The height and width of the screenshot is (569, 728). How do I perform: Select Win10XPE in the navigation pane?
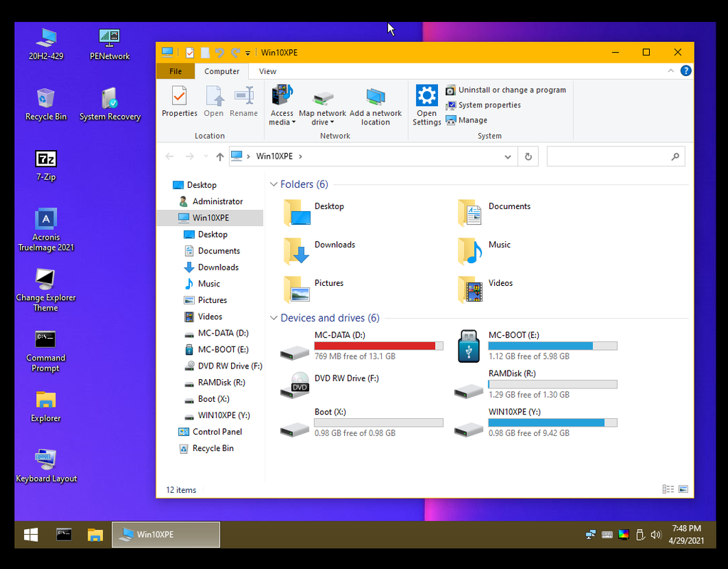[210, 218]
